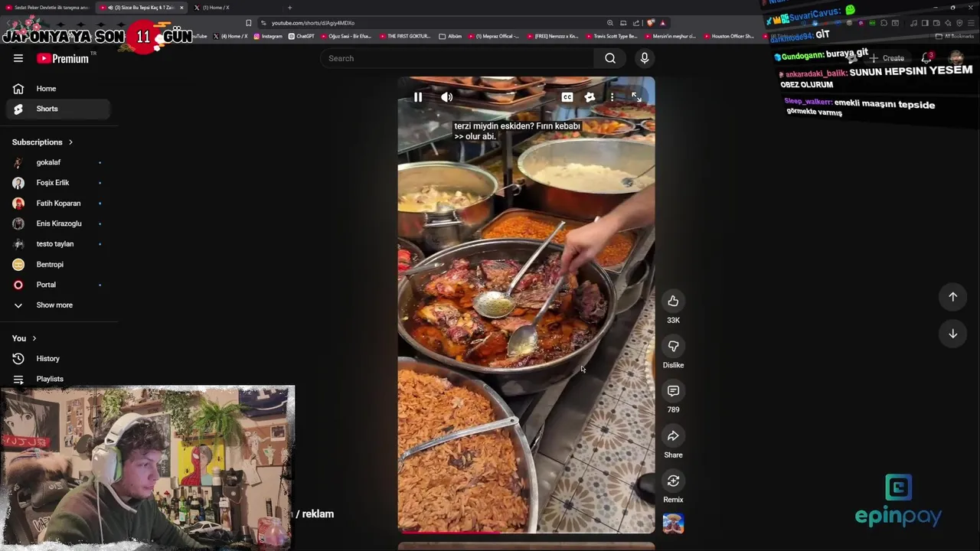Click the search magnifier button
This screenshot has height=551, width=980.
click(x=610, y=58)
